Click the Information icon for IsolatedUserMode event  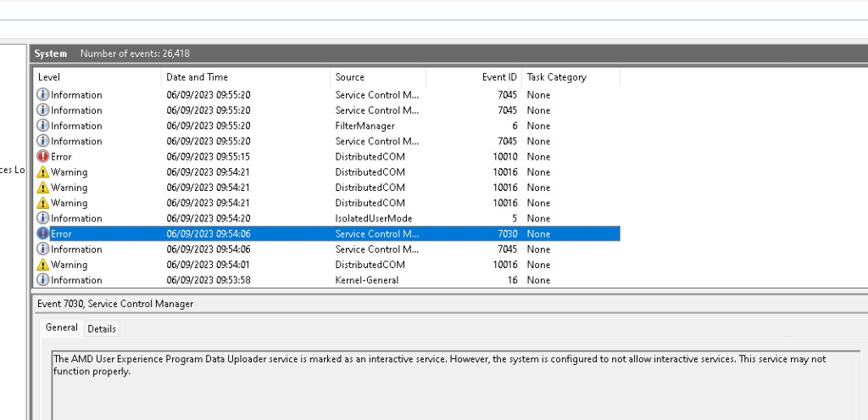tap(42, 218)
